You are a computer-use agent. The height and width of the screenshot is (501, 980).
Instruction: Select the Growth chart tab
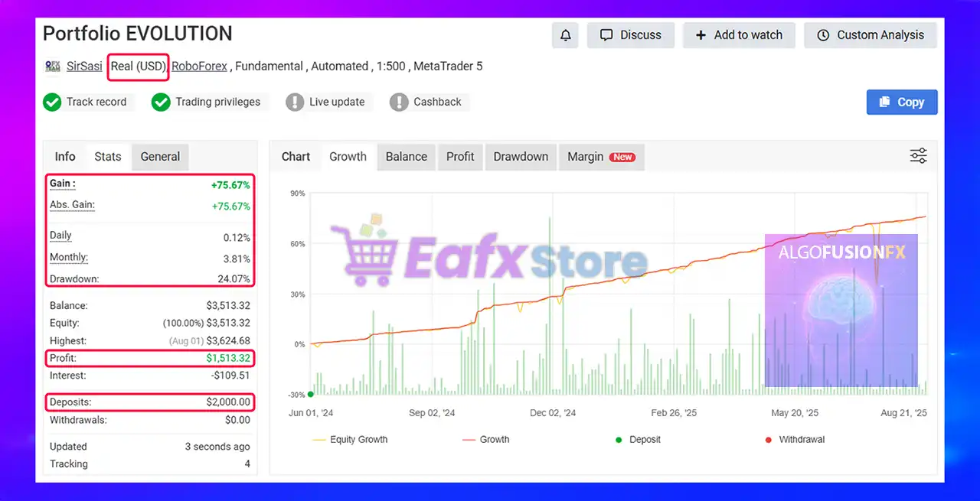pos(348,157)
